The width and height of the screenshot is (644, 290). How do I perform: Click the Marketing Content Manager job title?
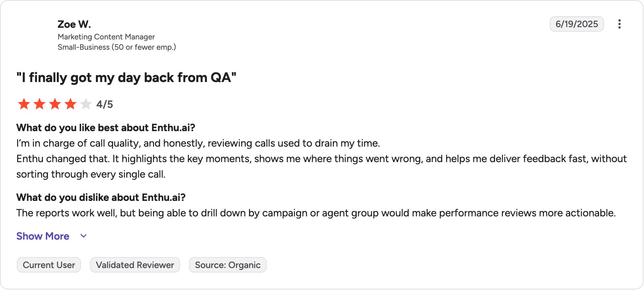[x=106, y=37]
